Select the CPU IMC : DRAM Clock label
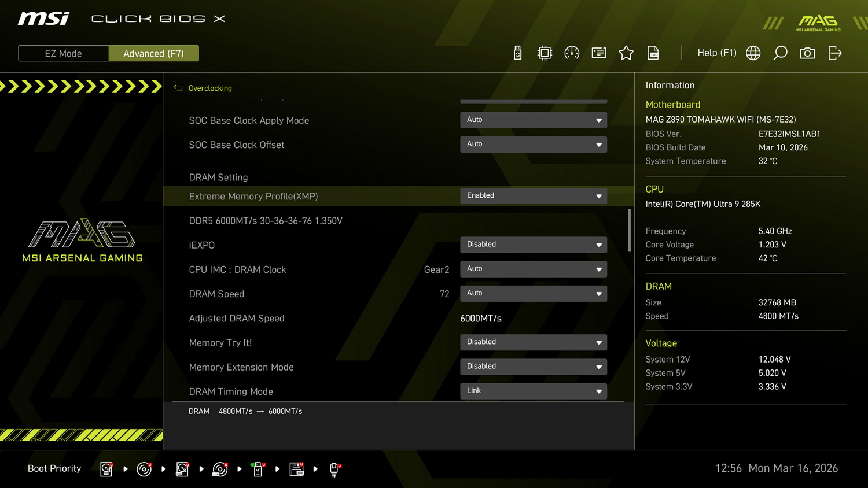Viewport: 868px width, 488px height. (x=237, y=269)
